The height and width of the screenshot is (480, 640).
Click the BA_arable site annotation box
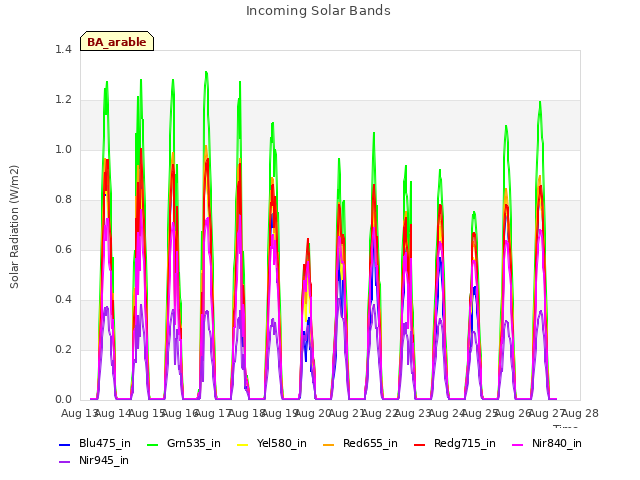pyautogui.click(x=117, y=41)
